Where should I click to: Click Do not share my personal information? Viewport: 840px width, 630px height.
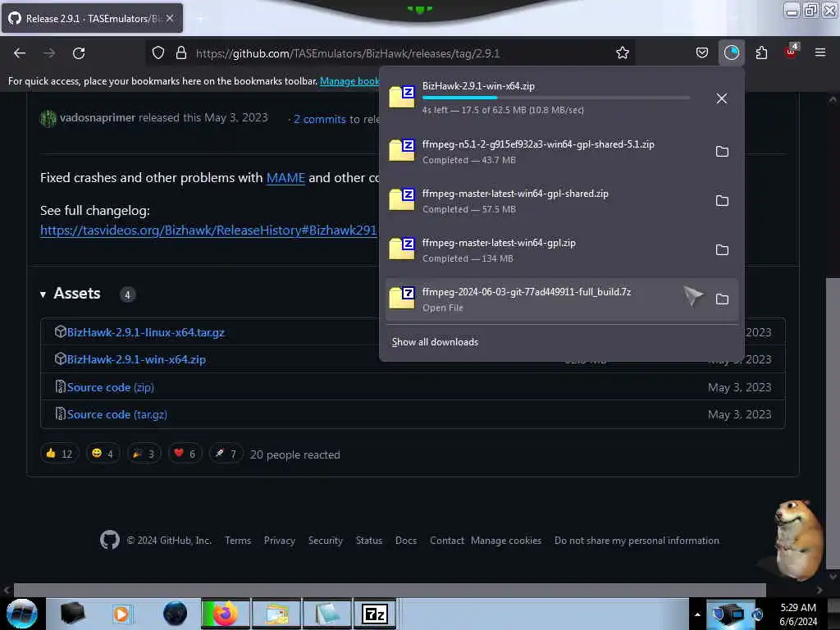pos(637,541)
